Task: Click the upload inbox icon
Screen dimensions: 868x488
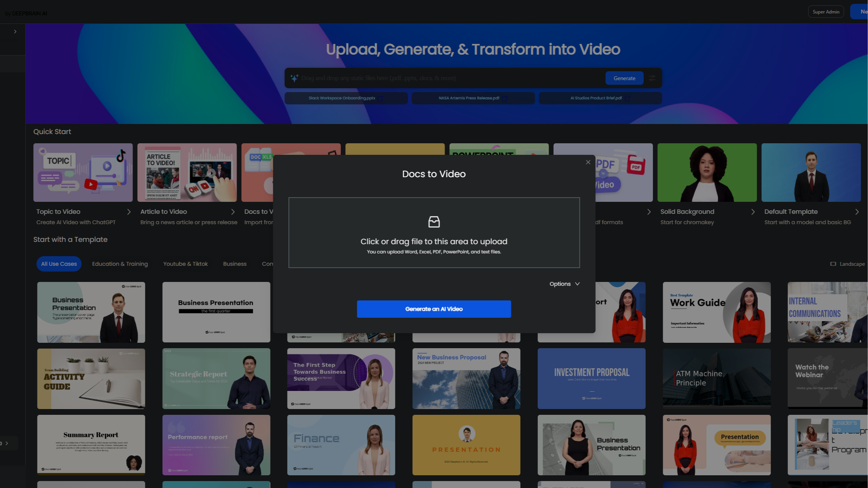Action: [434, 222]
